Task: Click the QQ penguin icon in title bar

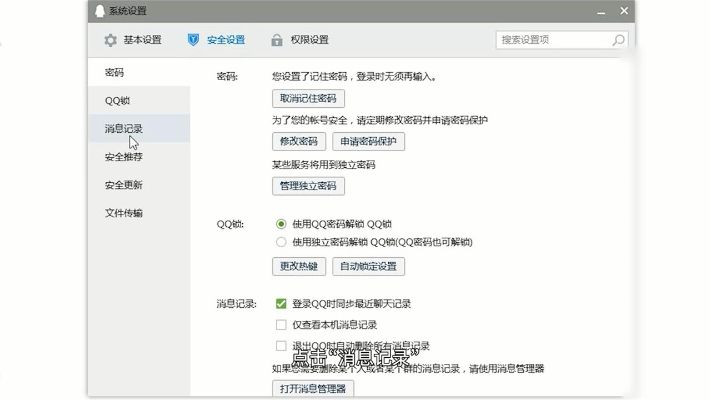Action: click(100, 11)
